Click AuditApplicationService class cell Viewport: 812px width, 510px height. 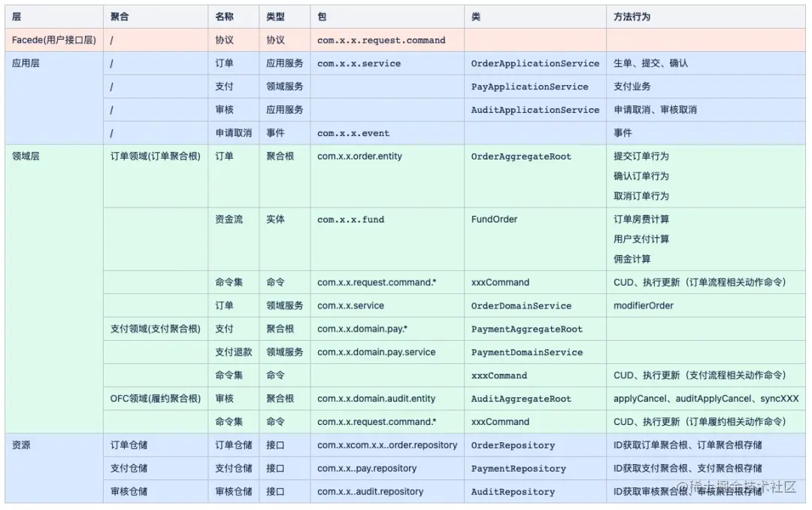[x=535, y=110]
